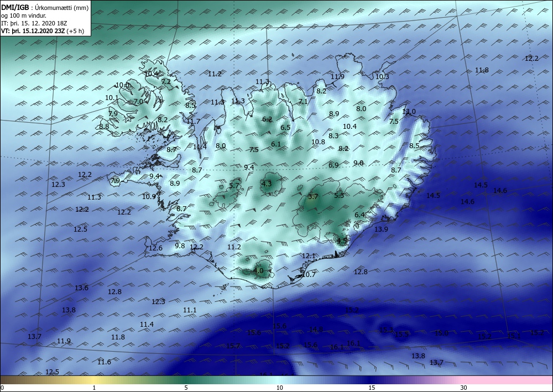Select the map value 13.9

381,229
